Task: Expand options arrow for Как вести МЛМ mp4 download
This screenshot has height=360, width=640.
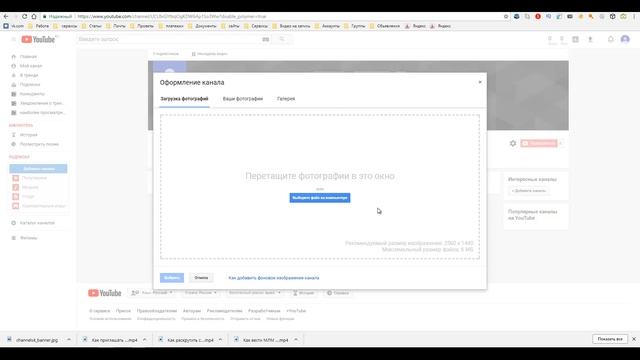Action: click(296, 340)
